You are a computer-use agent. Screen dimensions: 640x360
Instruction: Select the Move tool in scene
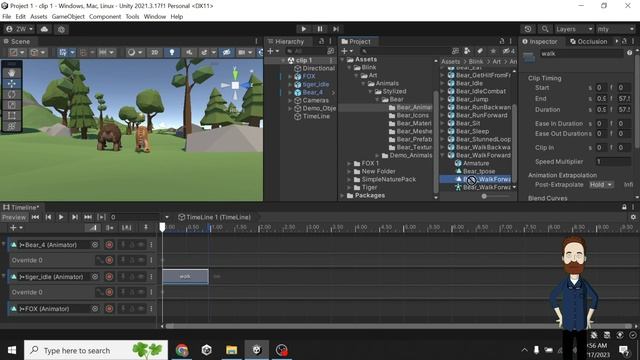point(12,83)
